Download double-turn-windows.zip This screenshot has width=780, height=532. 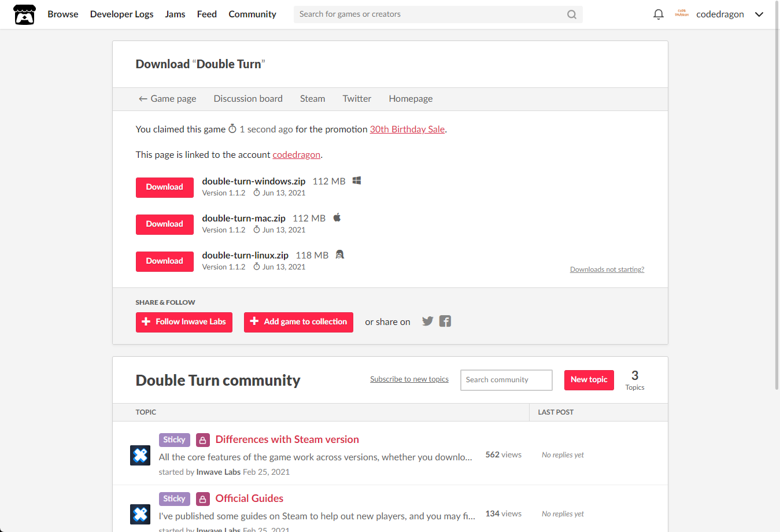[165, 187]
